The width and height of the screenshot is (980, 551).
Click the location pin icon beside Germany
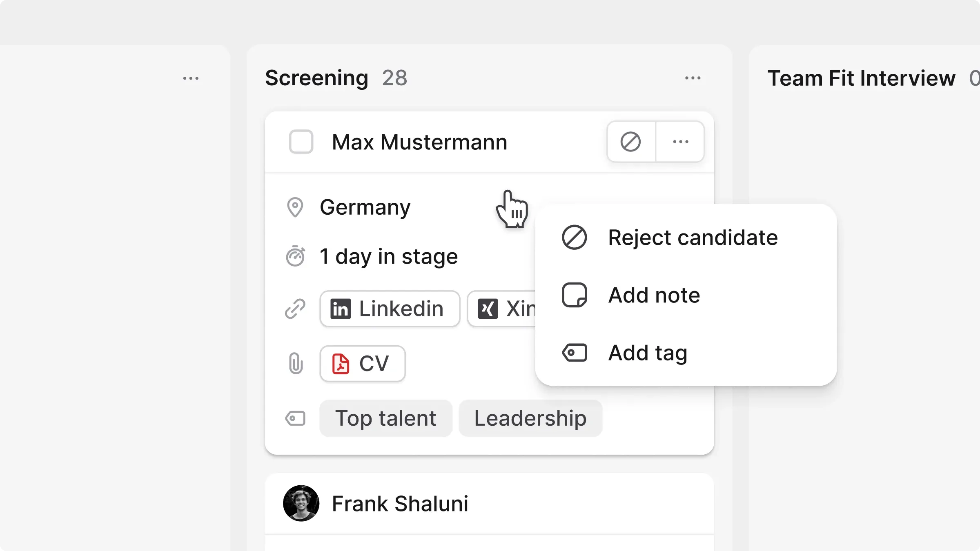click(295, 207)
